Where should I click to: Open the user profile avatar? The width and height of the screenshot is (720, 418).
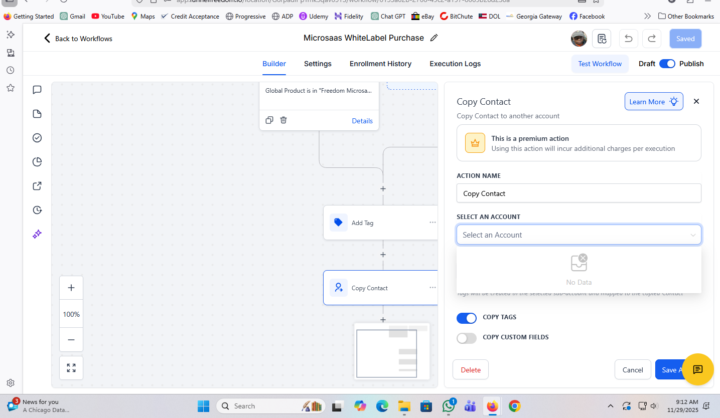pyautogui.click(x=579, y=39)
